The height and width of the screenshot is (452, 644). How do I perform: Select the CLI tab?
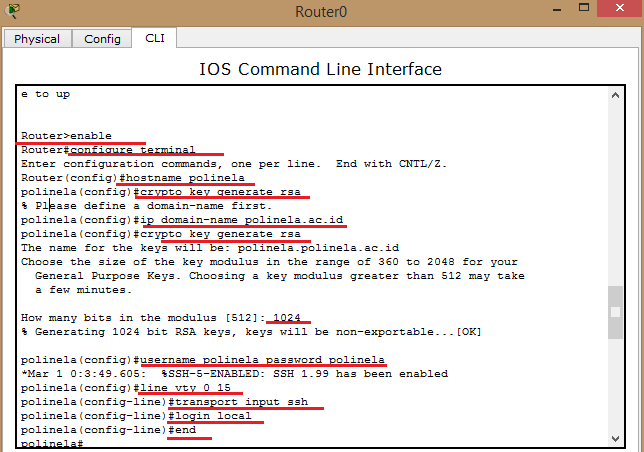click(154, 38)
